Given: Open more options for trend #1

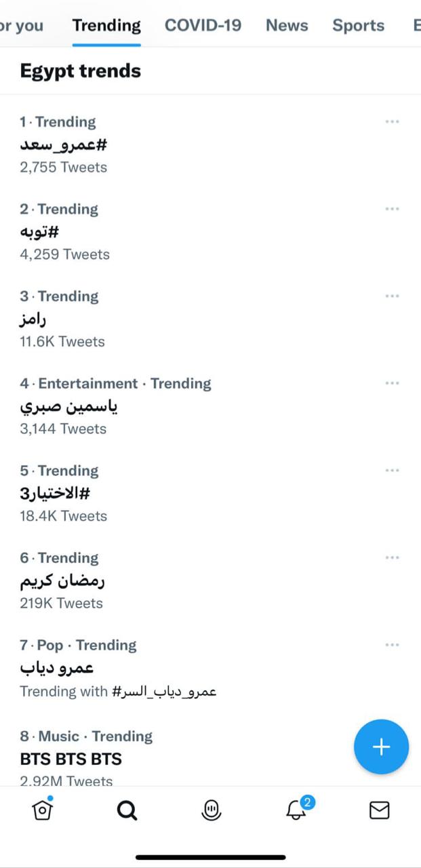Looking at the screenshot, I should pos(392,122).
